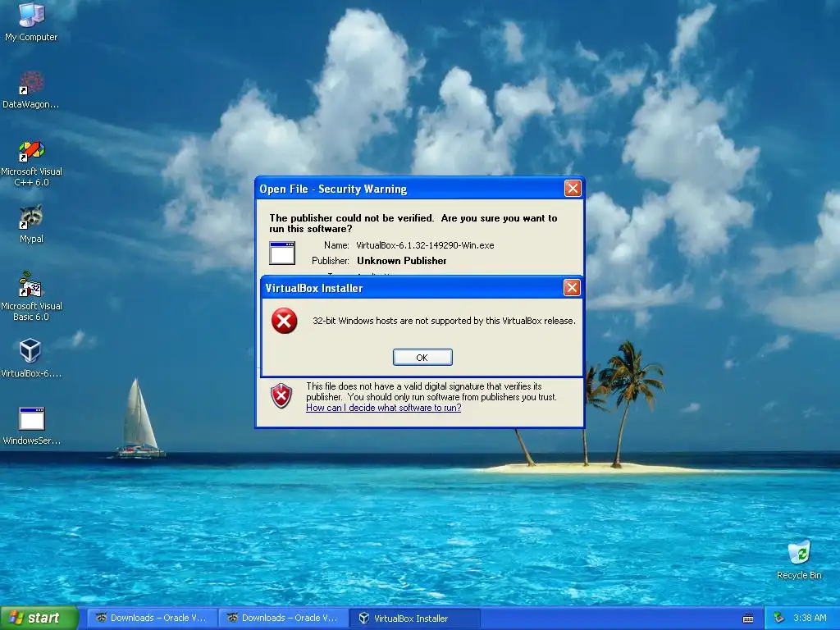Select the DataWagon desktop shortcut
Screen dimensions: 840x630
coord(31,89)
